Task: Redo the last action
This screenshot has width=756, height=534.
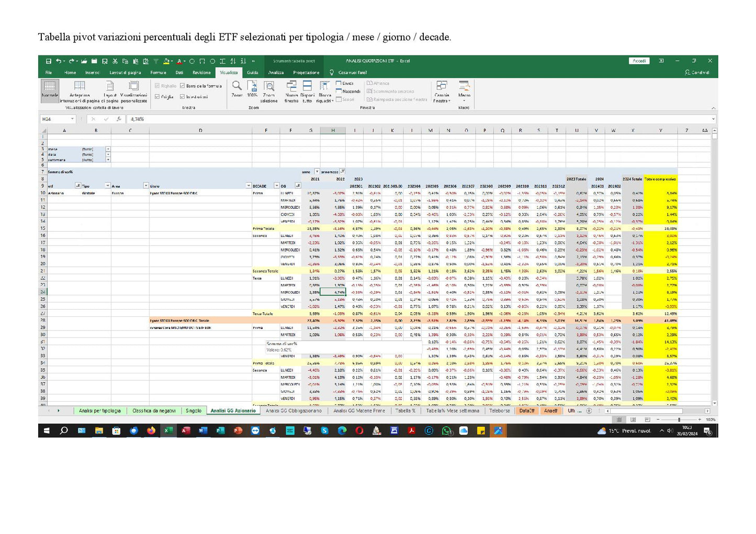Action: coord(71,61)
